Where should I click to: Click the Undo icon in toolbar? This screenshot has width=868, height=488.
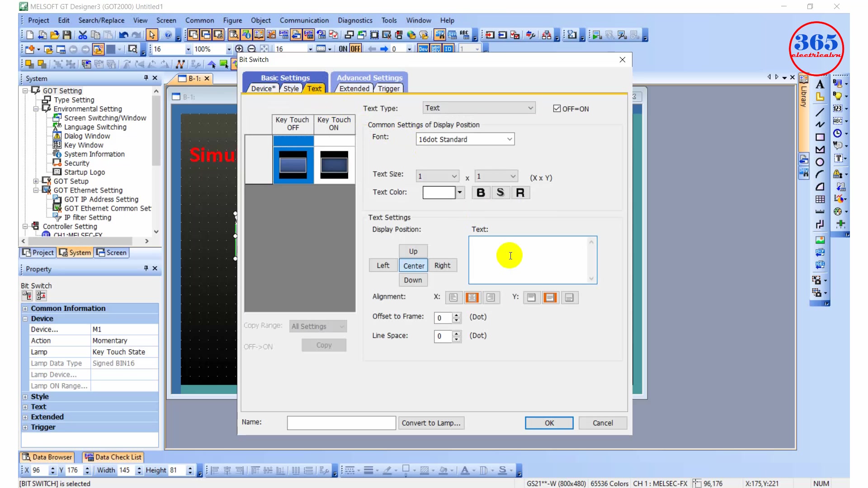[123, 35]
